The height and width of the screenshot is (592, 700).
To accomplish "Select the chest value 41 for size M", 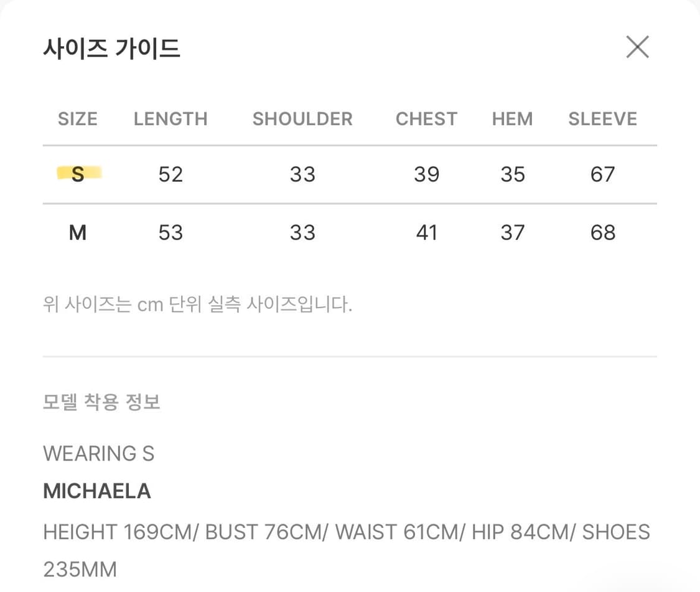I will pyautogui.click(x=426, y=232).
